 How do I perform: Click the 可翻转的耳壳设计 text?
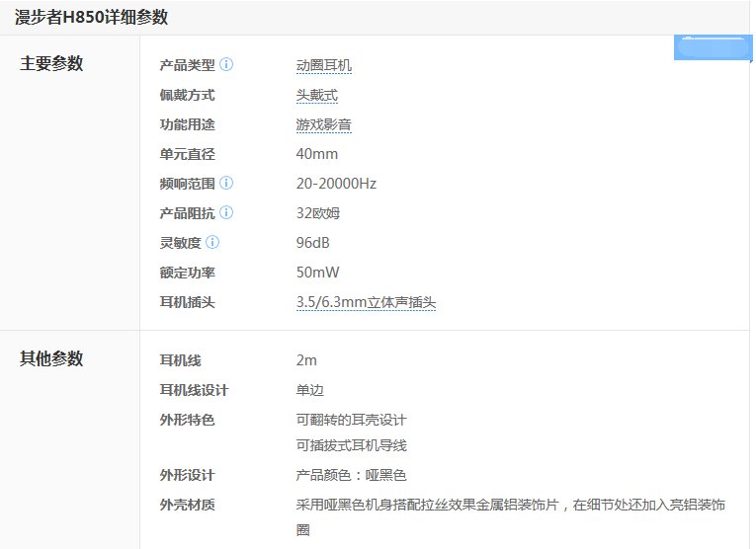[351, 420]
